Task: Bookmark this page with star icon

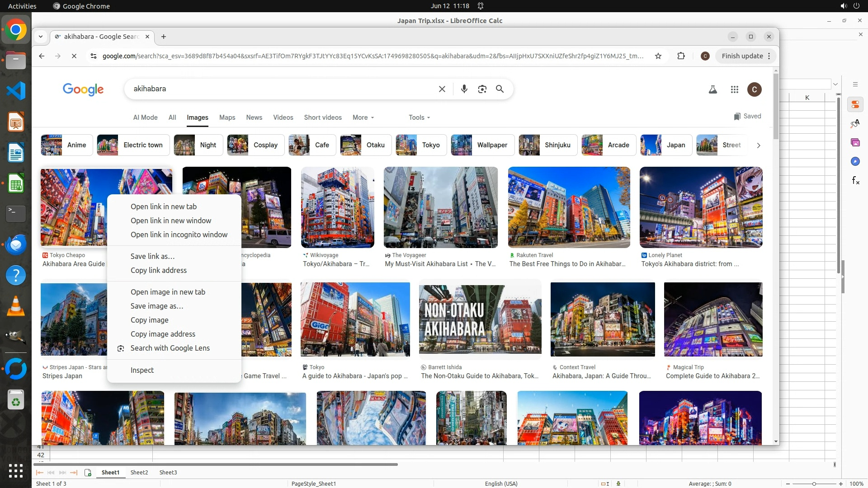Action: coord(658,56)
